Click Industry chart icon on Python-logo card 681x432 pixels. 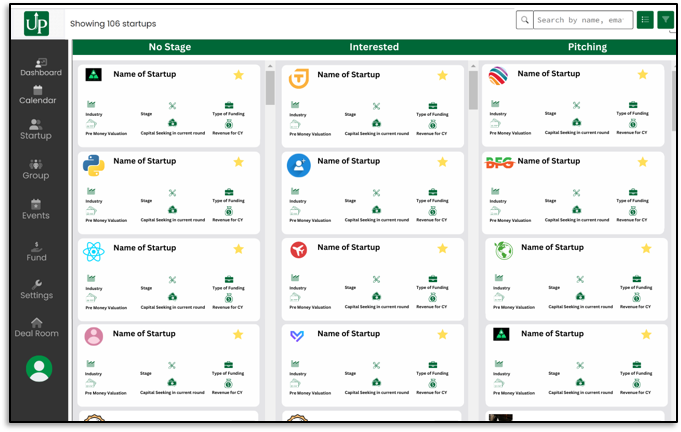(91, 191)
